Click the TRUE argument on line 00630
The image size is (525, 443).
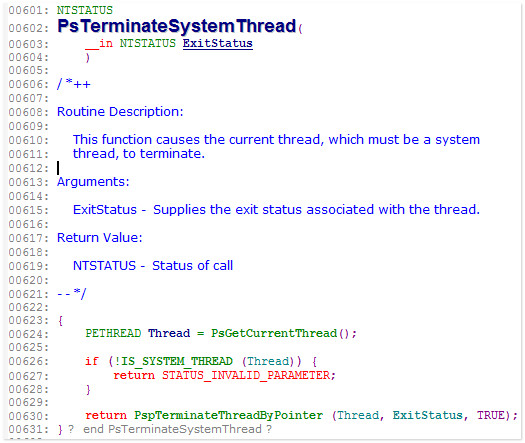(x=491, y=416)
